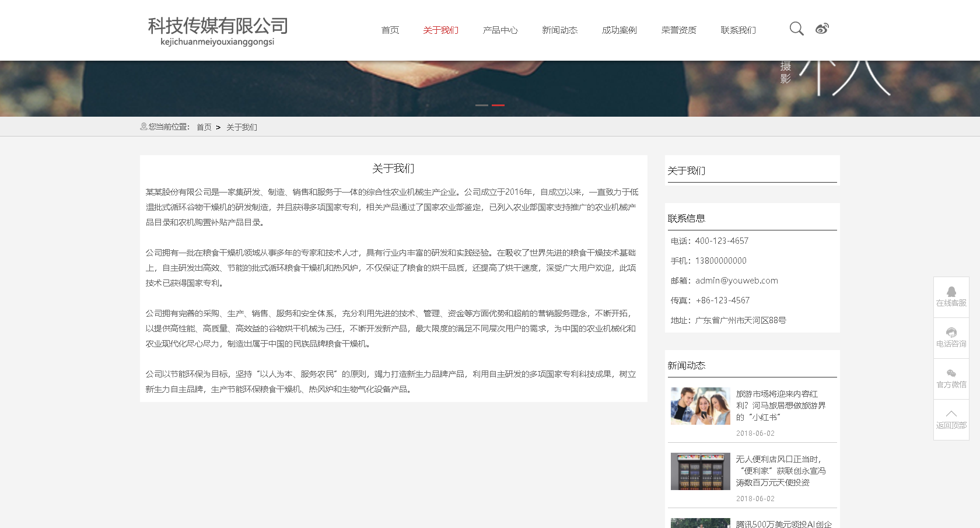
Task: Open the Weibo icon in header
Action: [822, 29]
